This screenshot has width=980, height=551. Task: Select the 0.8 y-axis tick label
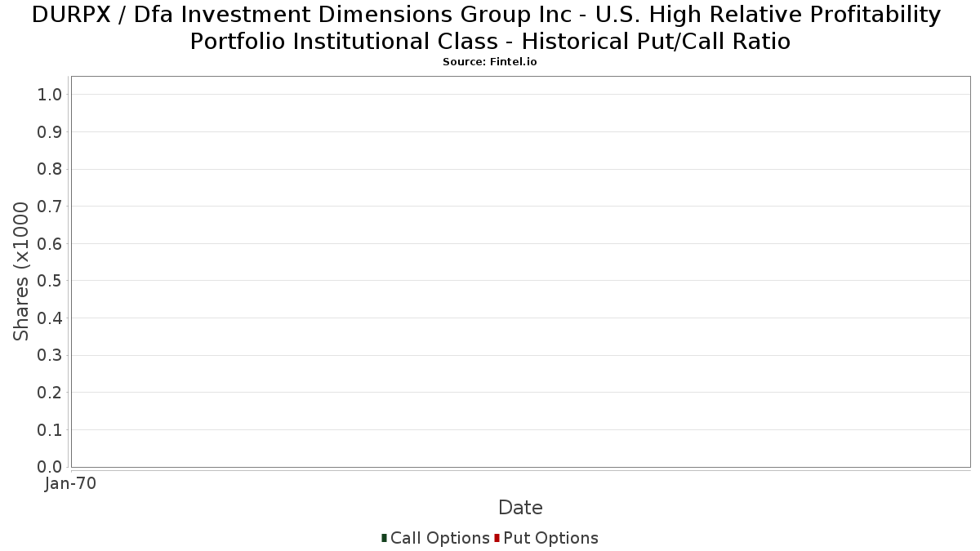[50, 169]
